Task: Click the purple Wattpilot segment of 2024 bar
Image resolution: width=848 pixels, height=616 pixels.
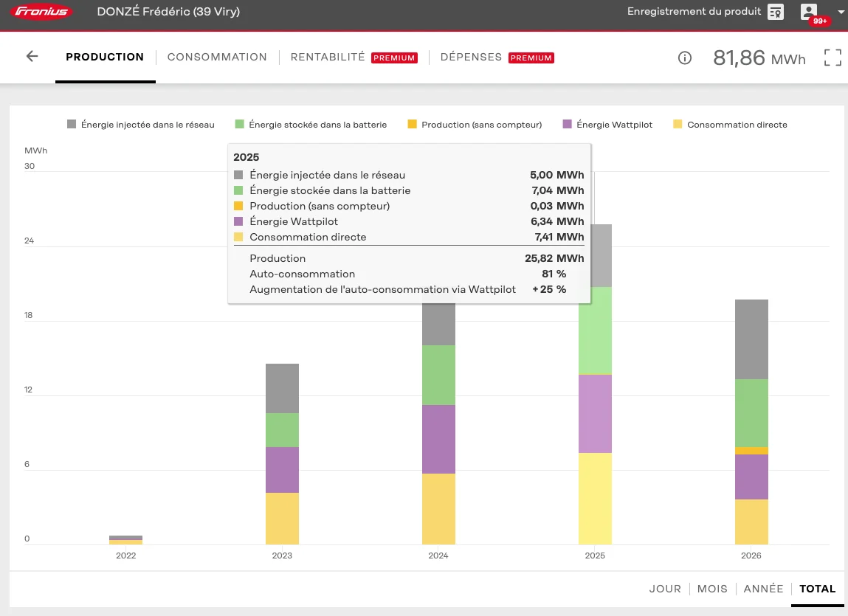Action: pyautogui.click(x=438, y=439)
